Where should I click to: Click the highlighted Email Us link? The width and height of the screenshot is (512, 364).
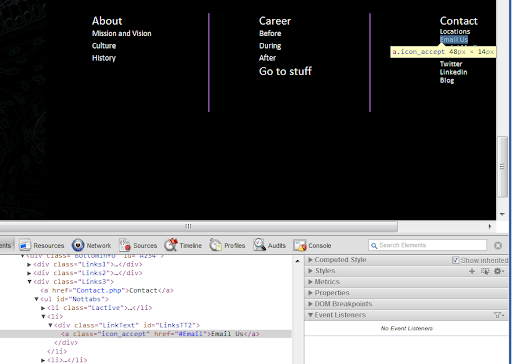(454, 40)
